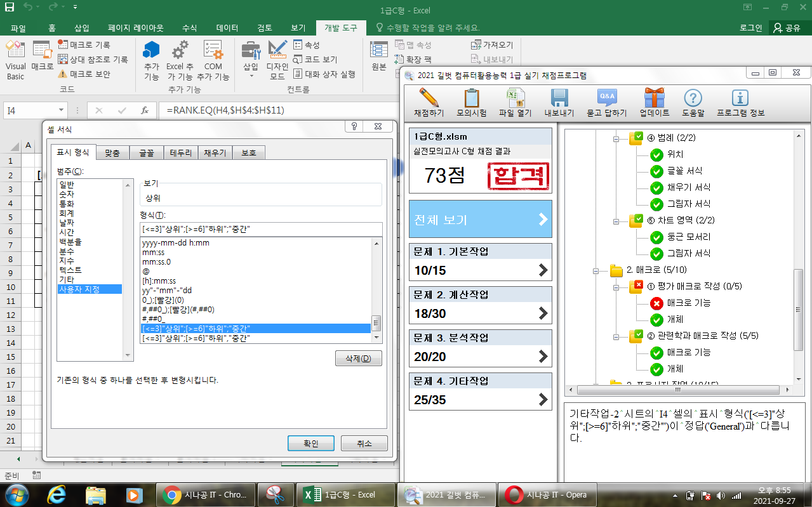The width and height of the screenshot is (812, 507).
Task: Click the Visual Basic icon in ribbon
Action: [15, 61]
